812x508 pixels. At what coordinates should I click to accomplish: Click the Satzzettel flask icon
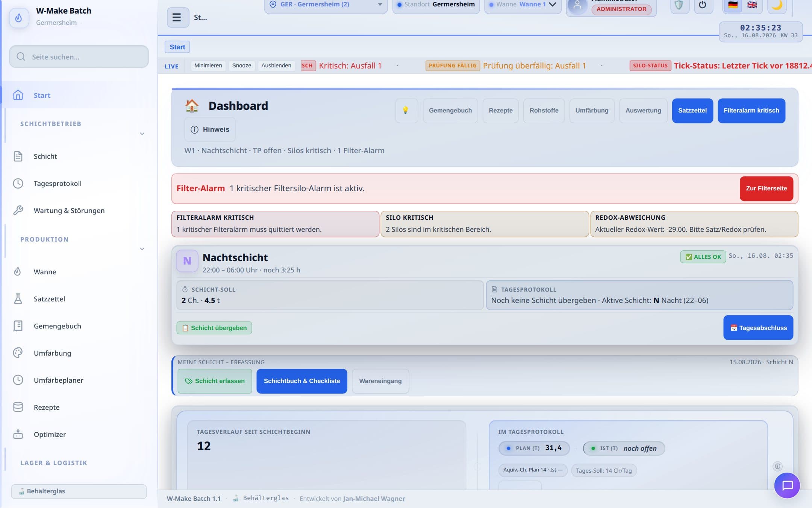18,299
